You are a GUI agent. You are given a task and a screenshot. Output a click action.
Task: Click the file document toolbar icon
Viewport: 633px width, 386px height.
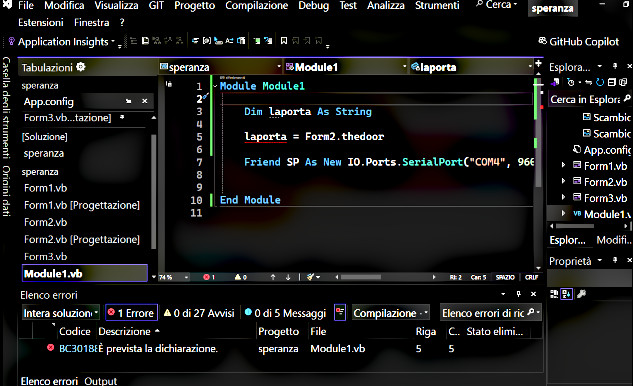click(x=145, y=41)
